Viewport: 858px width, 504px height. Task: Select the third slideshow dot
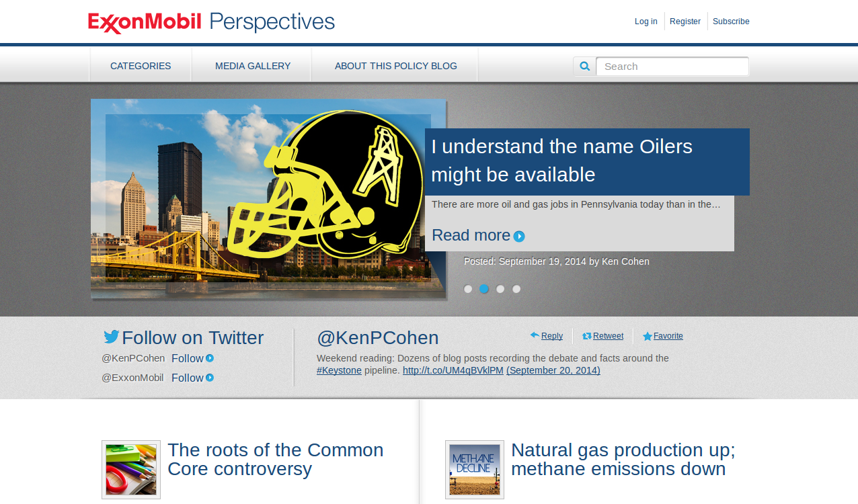(500, 289)
